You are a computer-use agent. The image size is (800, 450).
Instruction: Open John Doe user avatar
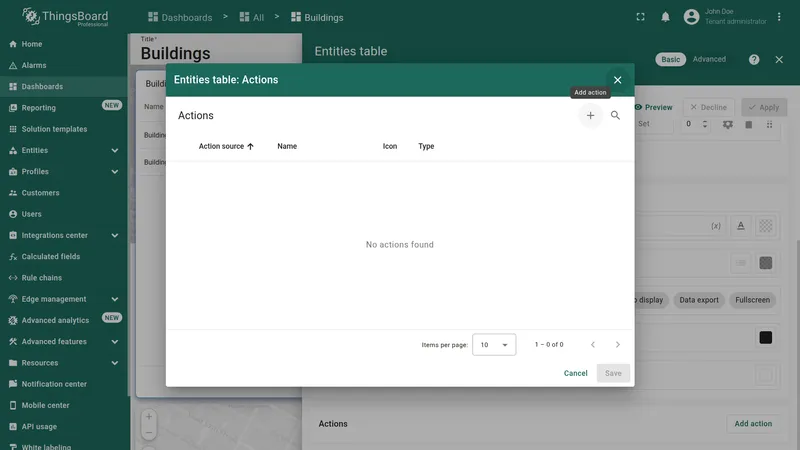[691, 17]
